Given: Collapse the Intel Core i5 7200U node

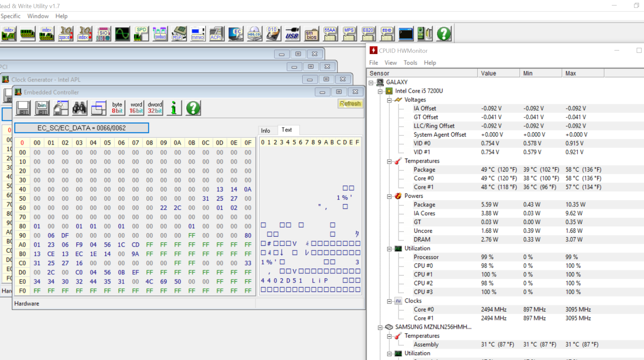Looking at the screenshot, I should (380, 91).
